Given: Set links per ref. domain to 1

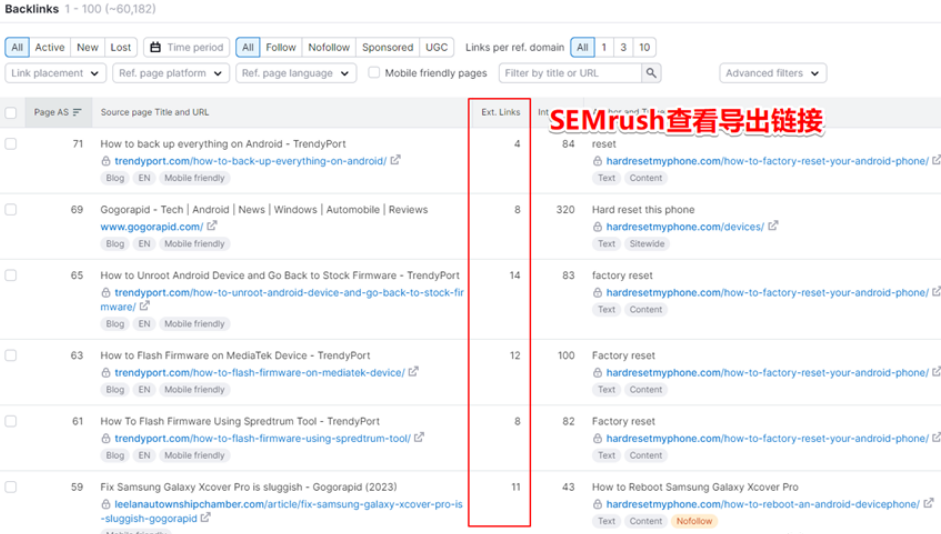Looking at the screenshot, I should point(604,47).
